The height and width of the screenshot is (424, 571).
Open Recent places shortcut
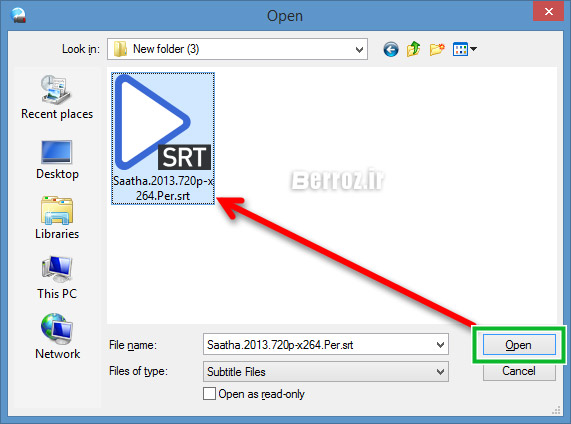pyautogui.click(x=57, y=97)
